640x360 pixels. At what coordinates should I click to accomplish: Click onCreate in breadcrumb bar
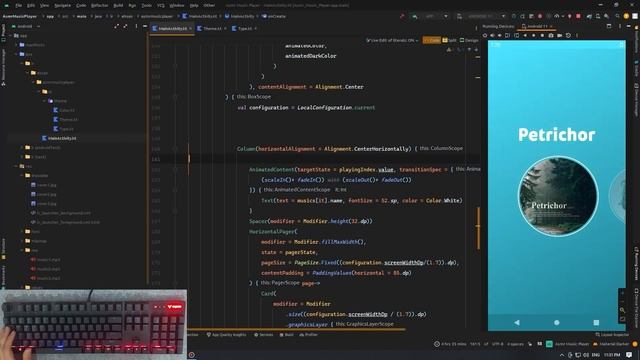click(x=274, y=16)
